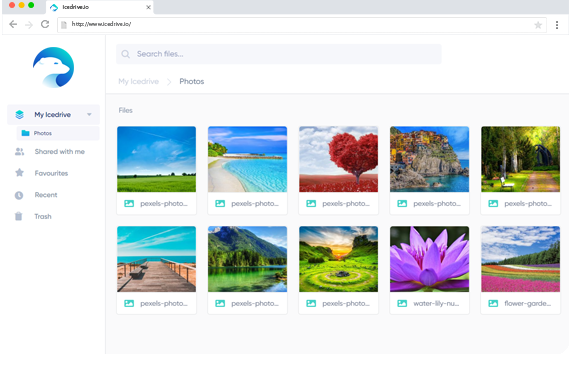
Task: Open the purple water lily thumbnail
Action: tap(430, 259)
